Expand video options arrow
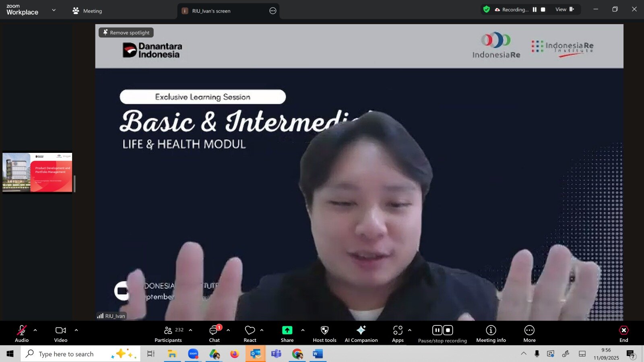Screen dimensions: 644x362 point(76,330)
